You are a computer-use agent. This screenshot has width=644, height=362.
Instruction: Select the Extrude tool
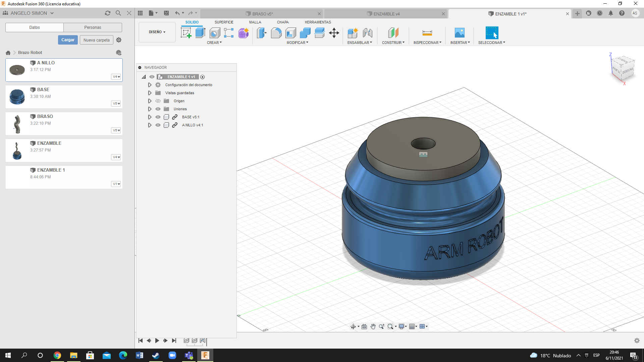pyautogui.click(x=200, y=33)
